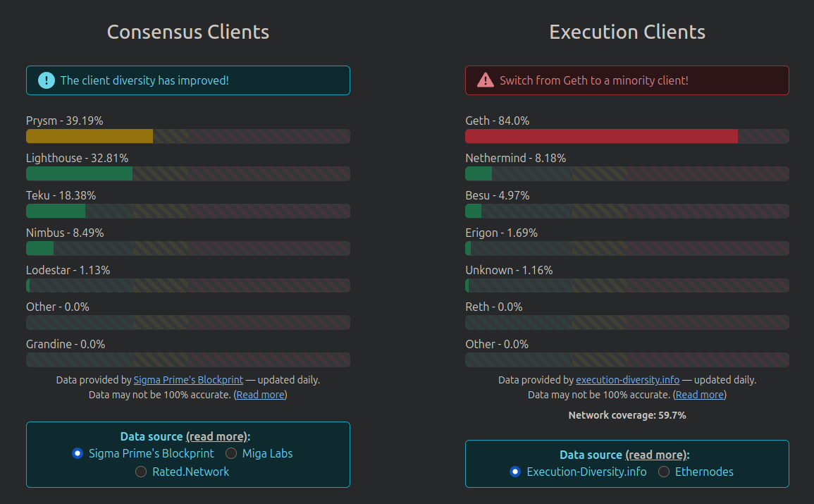Click Read more under execution data note
This screenshot has height=504, width=814.
(x=699, y=395)
